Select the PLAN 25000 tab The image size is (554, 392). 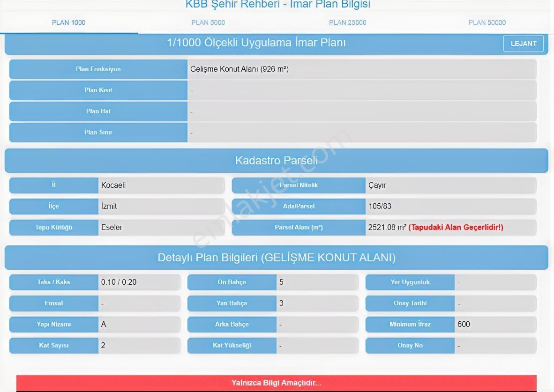[347, 22]
